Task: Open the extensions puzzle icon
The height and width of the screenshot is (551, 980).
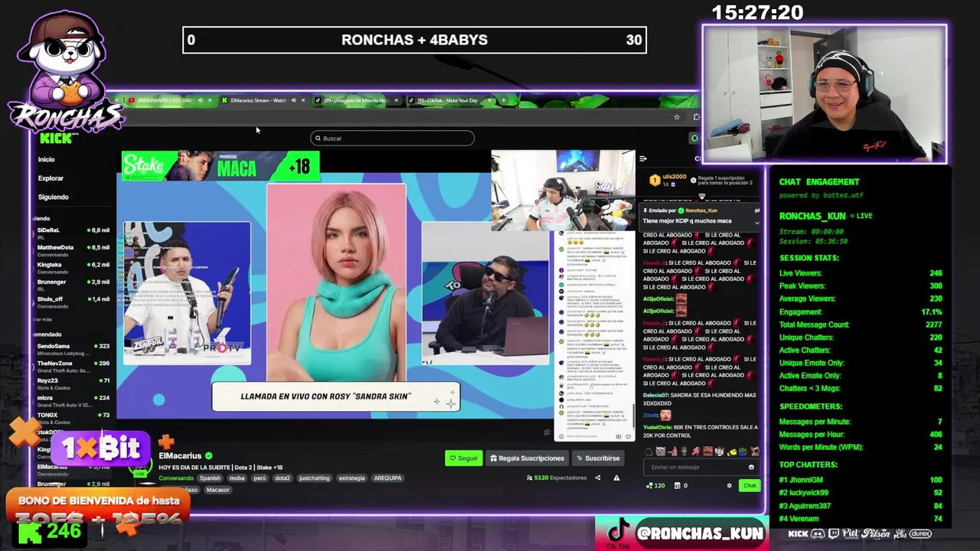Action: point(695,117)
